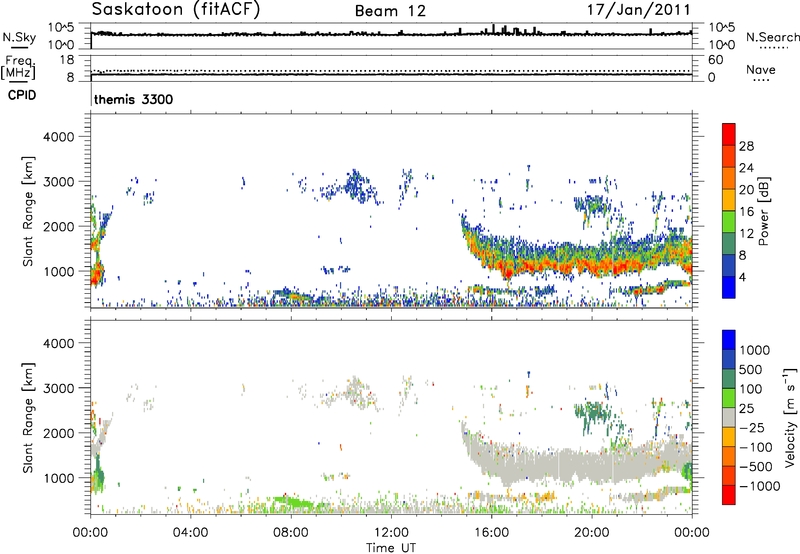Click the light green 12–16 dB Power colorbar segment
This screenshot has width=800, height=554.
(729, 222)
